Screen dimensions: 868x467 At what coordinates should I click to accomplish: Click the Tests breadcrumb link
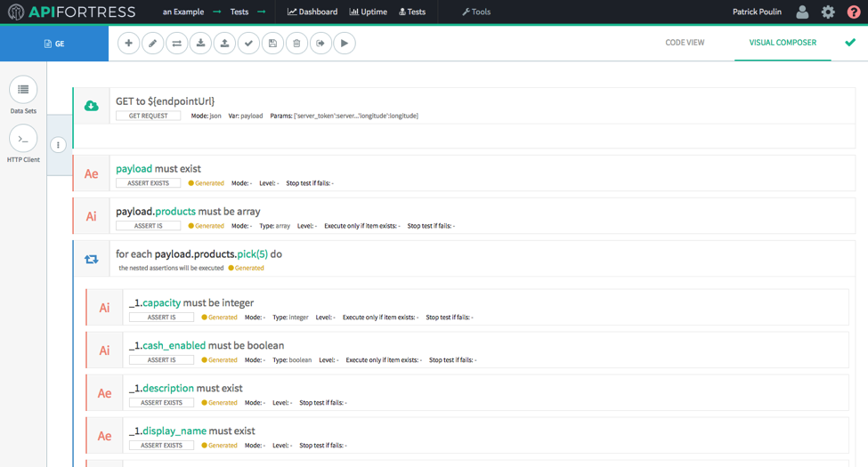(x=239, y=12)
